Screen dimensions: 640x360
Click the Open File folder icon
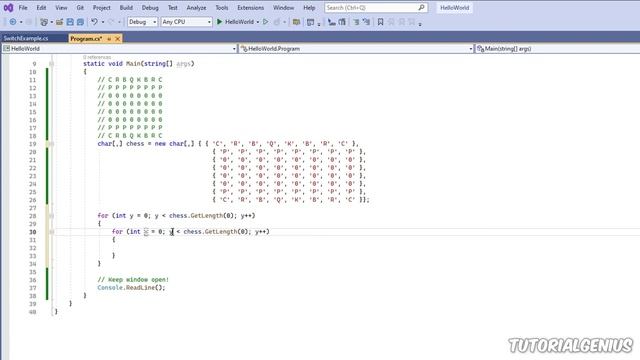pyautogui.click(x=59, y=22)
